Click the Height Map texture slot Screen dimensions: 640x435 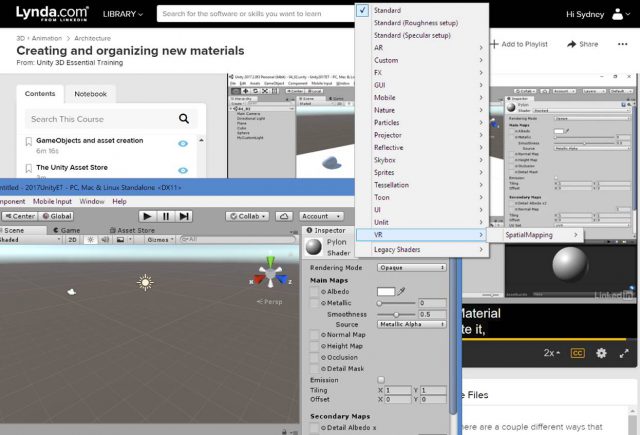pos(314,346)
